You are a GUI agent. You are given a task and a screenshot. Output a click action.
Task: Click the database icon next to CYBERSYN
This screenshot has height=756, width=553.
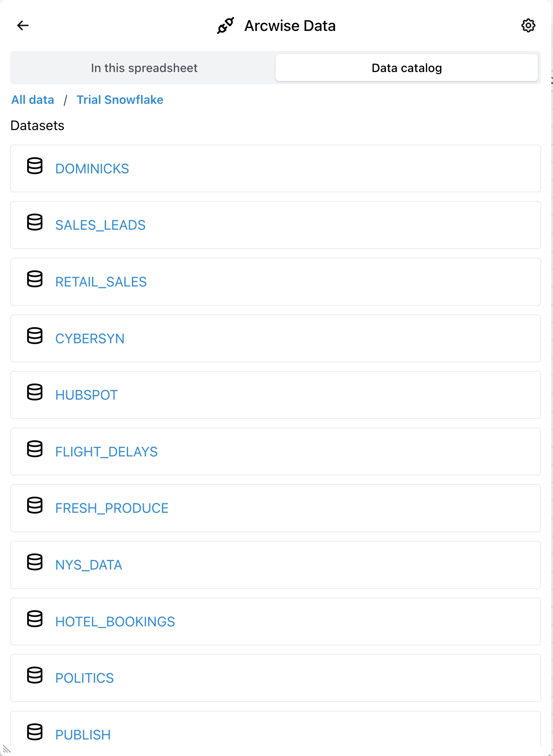[35, 336]
